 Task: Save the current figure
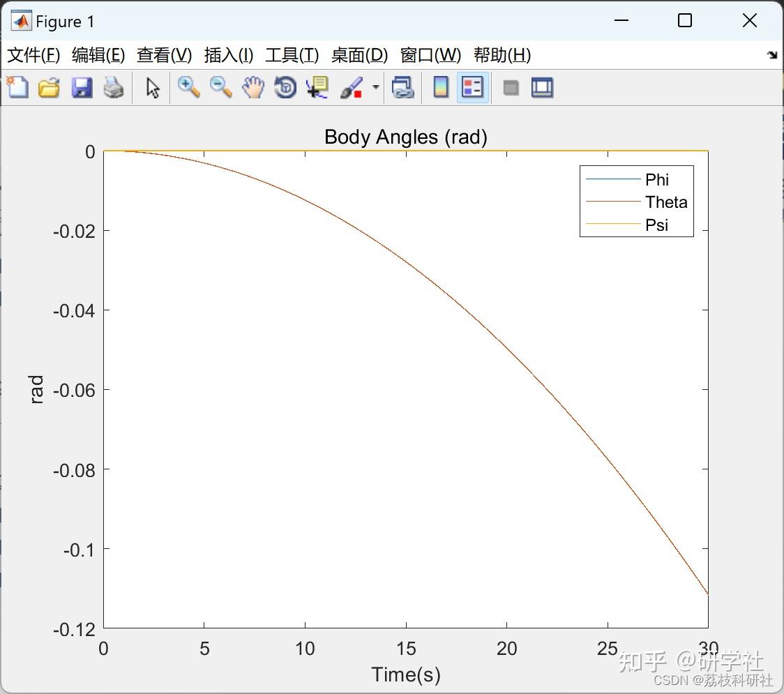click(82, 87)
